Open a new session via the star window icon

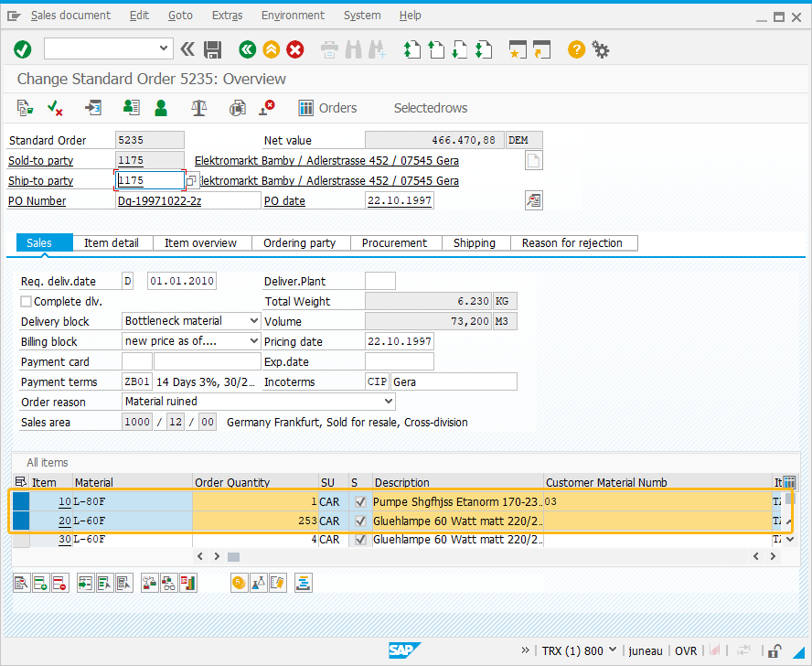click(518, 49)
